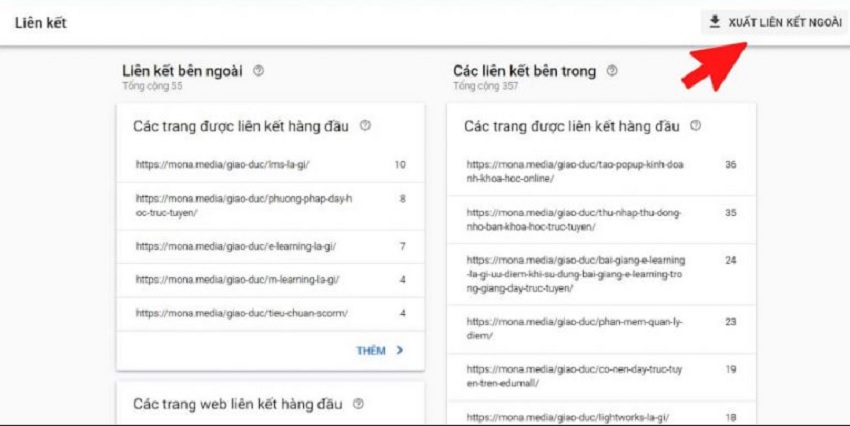850x426 pixels.
Task: Open the co-nen-day-truc-tuyen-tren-edumall row
Action: pyautogui.click(x=601, y=377)
